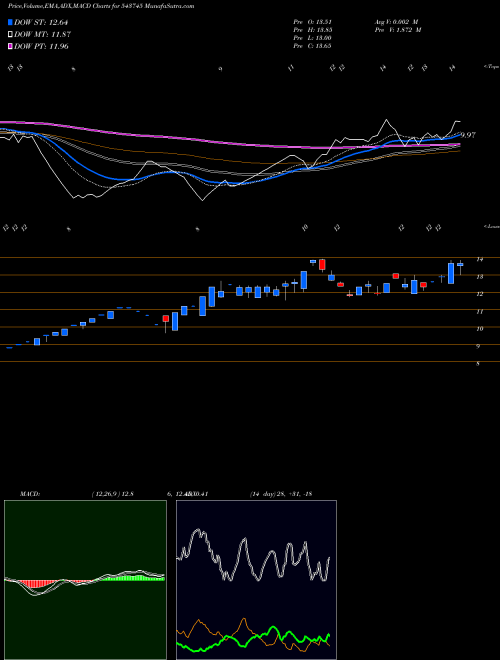Select the 'DOW MT: 11.87' legend text
Screen dimensions: 500x660
coord(42,35)
